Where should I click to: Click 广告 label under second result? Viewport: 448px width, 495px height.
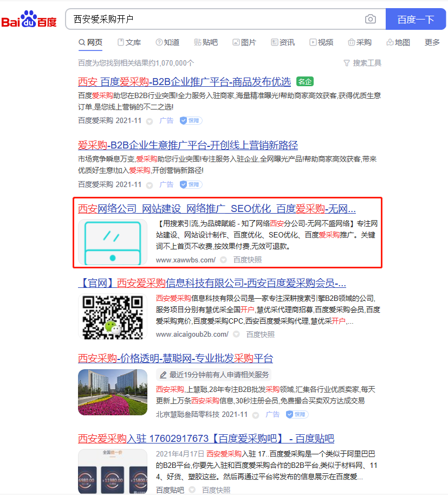(166, 184)
